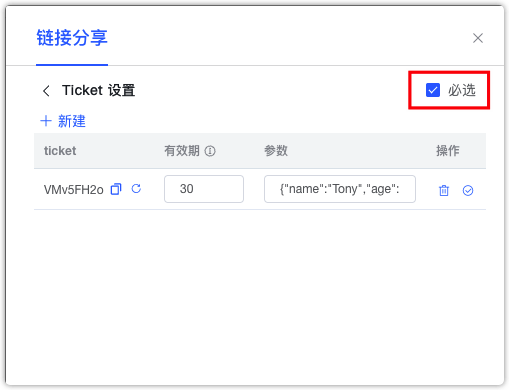Toggle the 必选 checkbox
509x390 pixels.
[433, 90]
